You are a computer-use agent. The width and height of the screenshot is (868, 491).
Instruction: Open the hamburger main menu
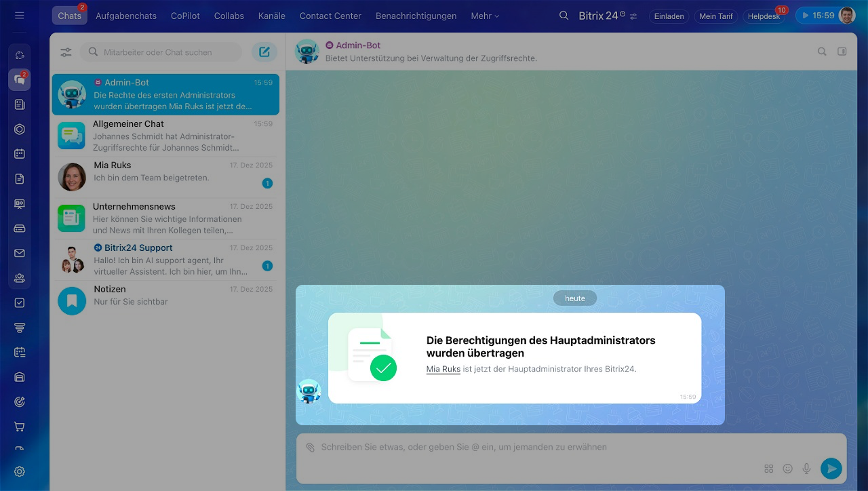[x=19, y=15]
